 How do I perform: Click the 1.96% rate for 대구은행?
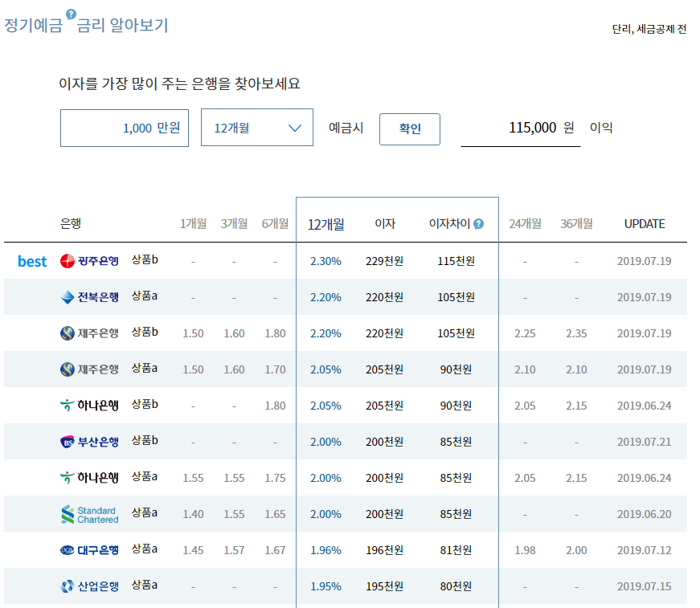coord(325,550)
